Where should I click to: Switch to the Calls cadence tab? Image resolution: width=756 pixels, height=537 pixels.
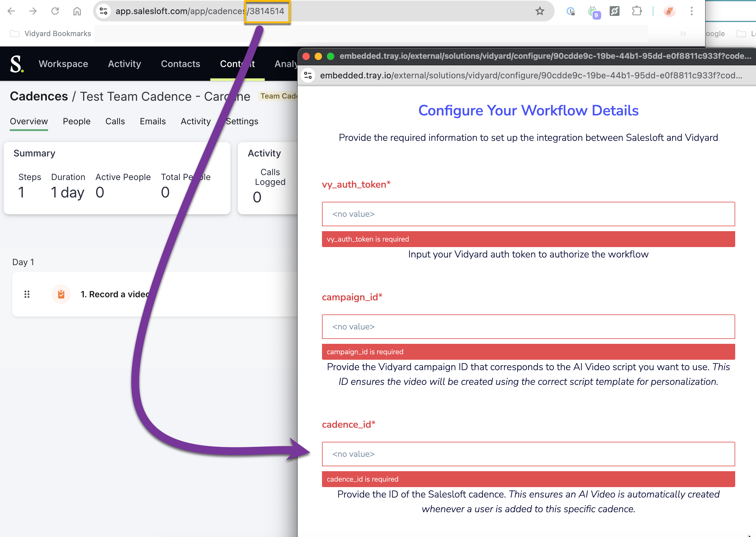click(x=115, y=121)
